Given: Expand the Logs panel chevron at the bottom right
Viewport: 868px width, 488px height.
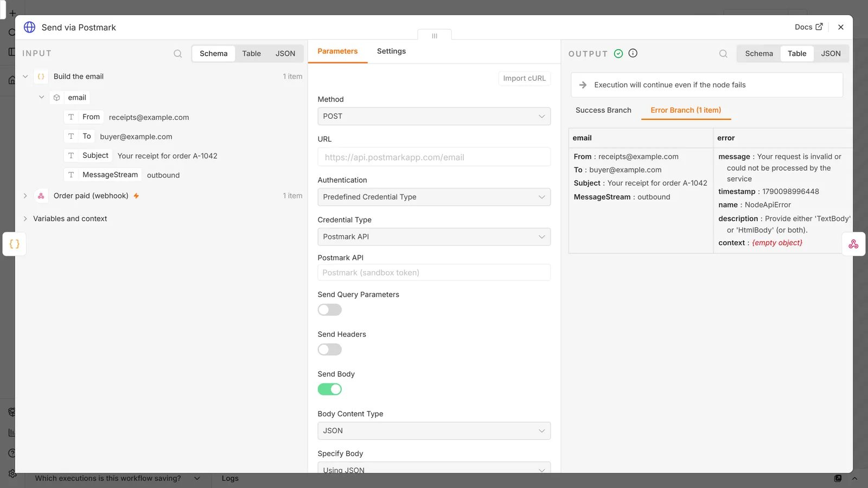Looking at the screenshot, I should coord(855,478).
